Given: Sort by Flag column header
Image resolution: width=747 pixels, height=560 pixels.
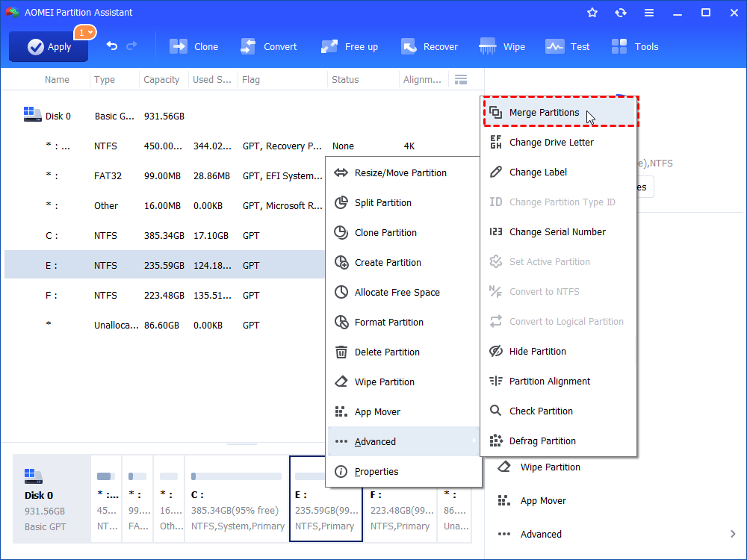Looking at the screenshot, I should pyautogui.click(x=250, y=80).
